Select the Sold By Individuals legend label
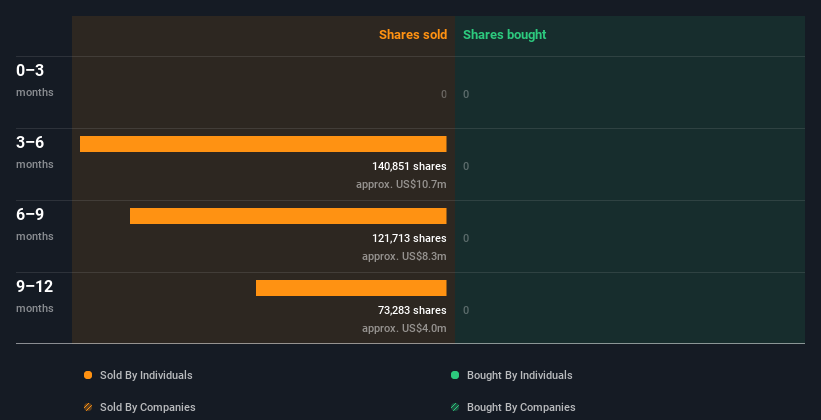Viewport: 821px width, 420px height. [146, 375]
